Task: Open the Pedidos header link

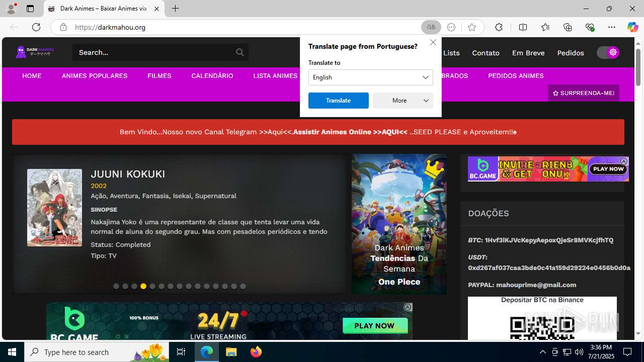Action: point(571,53)
